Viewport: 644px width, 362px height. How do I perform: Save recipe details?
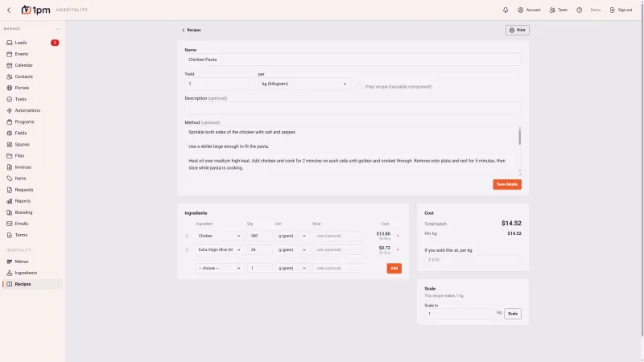pos(507,184)
